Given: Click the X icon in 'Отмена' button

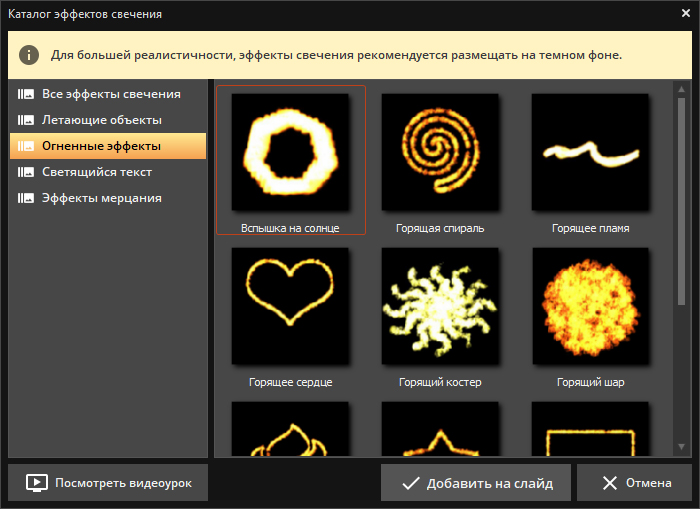Looking at the screenshot, I should pos(610,483).
